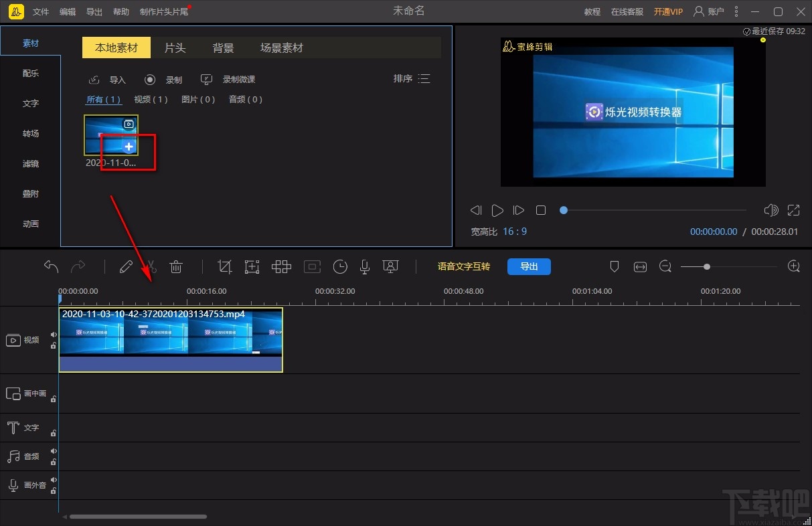
Task: Select the 本地素材 tab
Action: [116, 48]
